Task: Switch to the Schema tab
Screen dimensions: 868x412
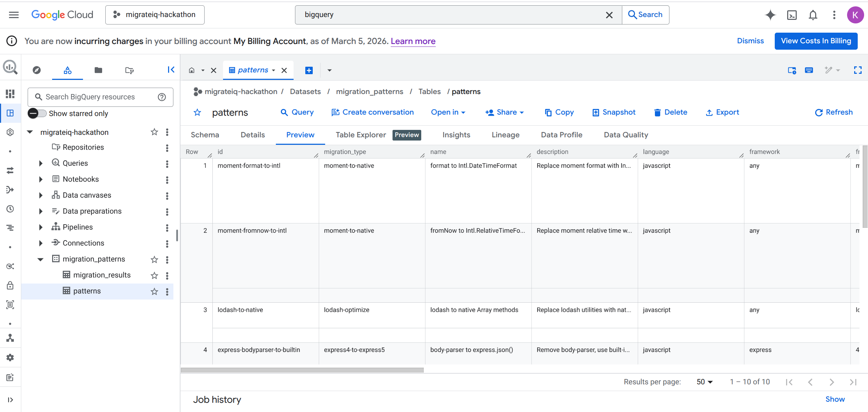Action: pos(205,135)
